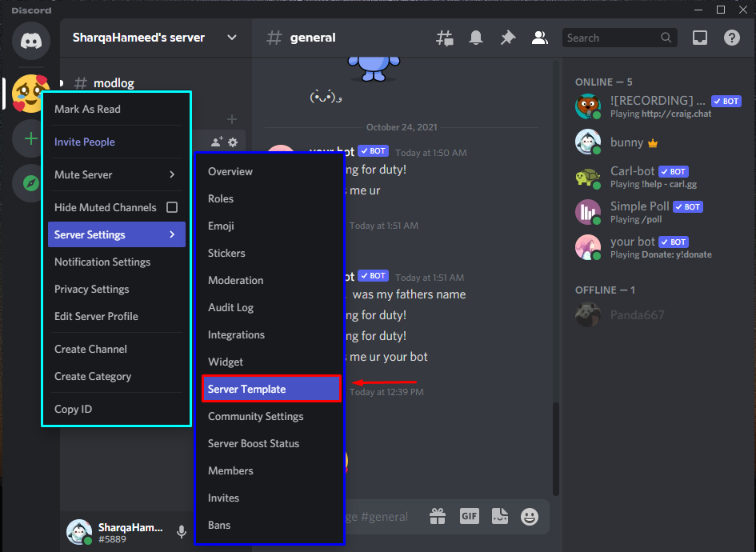The width and height of the screenshot is (756, 552).
Task: Expand Server Settings submenu arrow
Action: (x=172, y=234)
